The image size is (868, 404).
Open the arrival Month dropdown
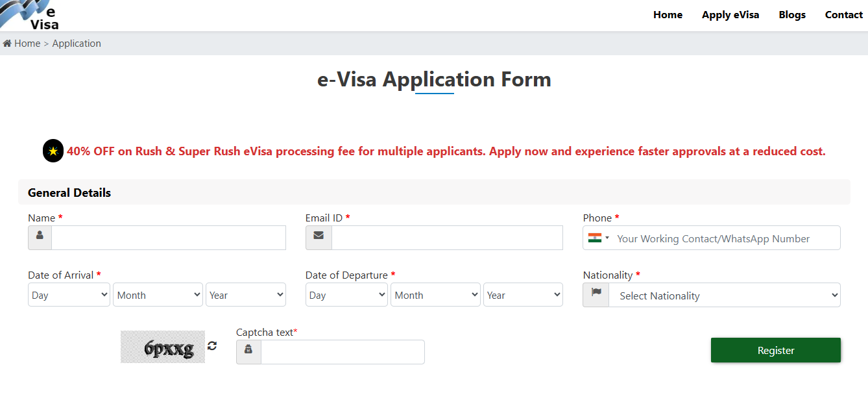(158, 295)
